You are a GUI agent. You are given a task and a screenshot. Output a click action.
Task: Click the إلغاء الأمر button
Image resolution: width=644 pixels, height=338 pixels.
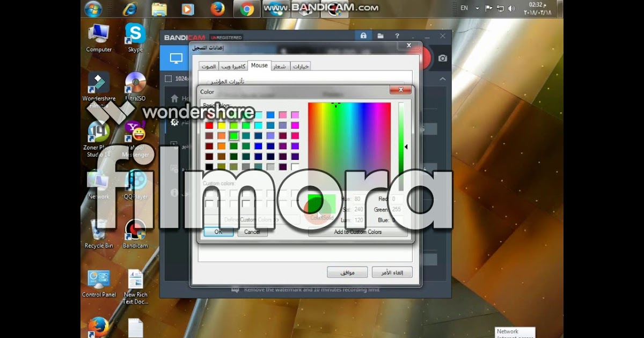point(392,272)
